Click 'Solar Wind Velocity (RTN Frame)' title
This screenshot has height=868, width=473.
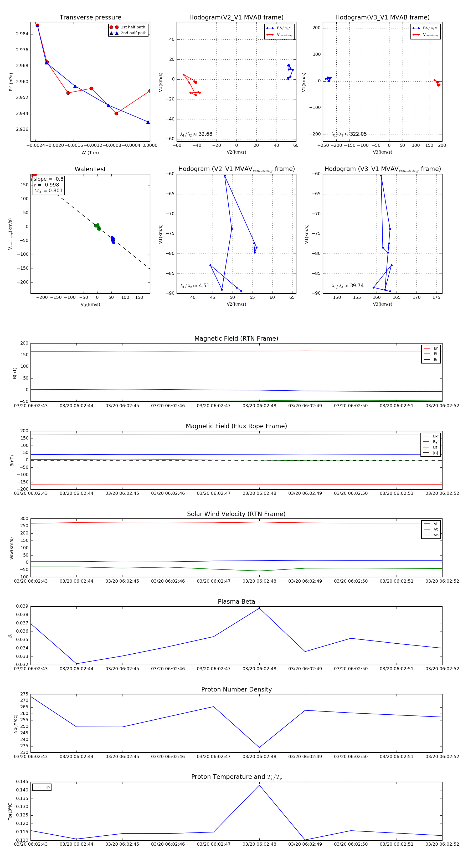click(x=236, y=514)
